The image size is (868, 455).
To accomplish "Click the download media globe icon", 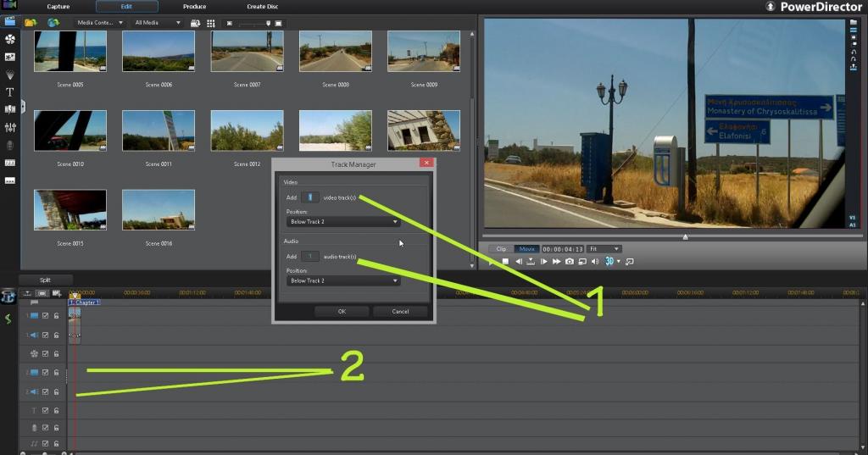I will pos(53,23).
